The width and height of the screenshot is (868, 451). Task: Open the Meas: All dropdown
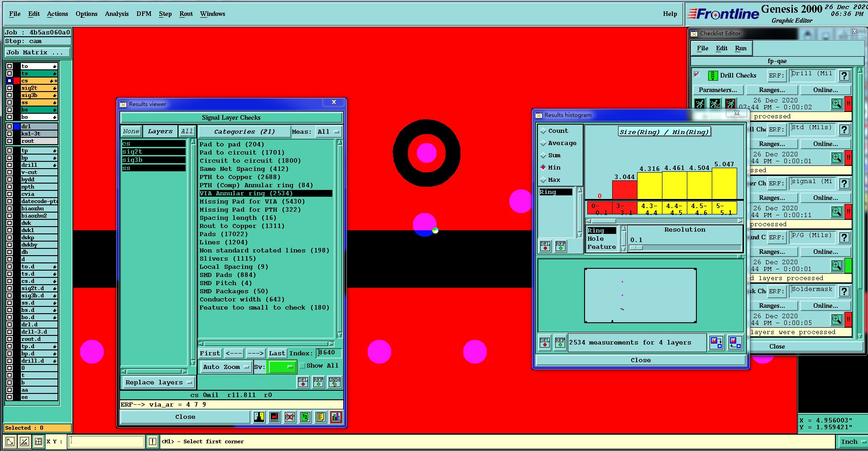tap(328, 132)
